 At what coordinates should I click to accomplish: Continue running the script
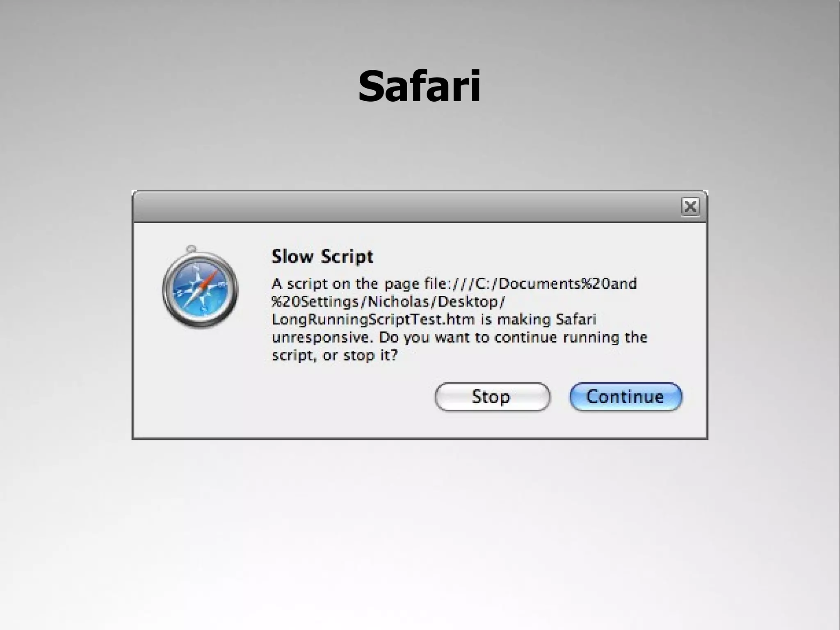pyautogui.click(x=625, y=397)
